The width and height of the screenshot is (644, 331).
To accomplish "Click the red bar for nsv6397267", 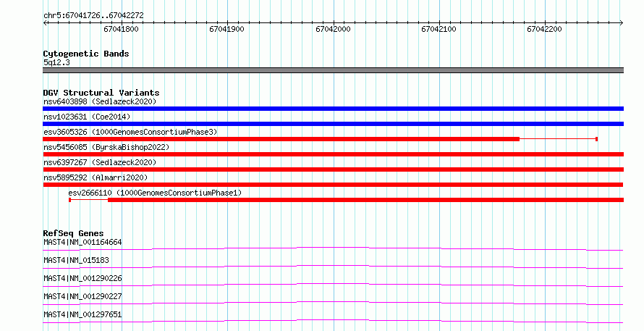I will pyautogui.click(x=333, y=169).
